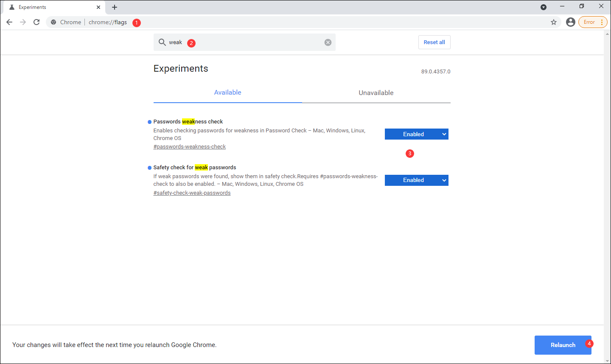Clear the search field with the X icon
The image size is (611, 364).
(328, 42)
